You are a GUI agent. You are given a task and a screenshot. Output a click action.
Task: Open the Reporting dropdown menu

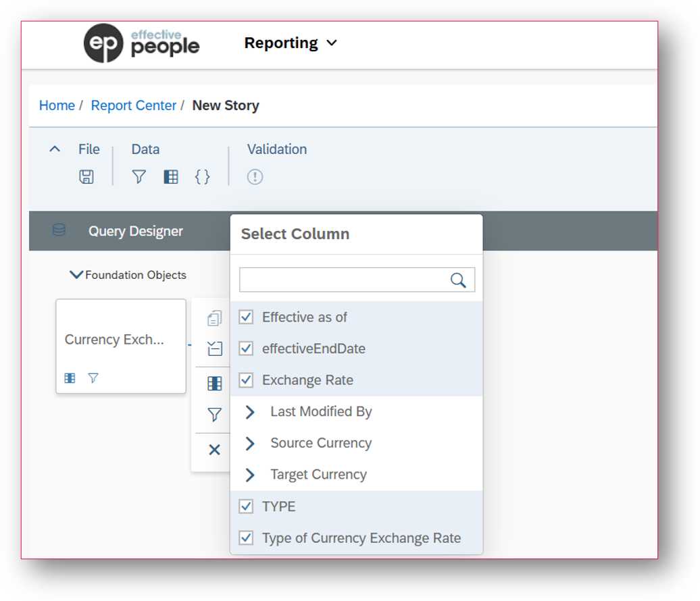[291, 43]
